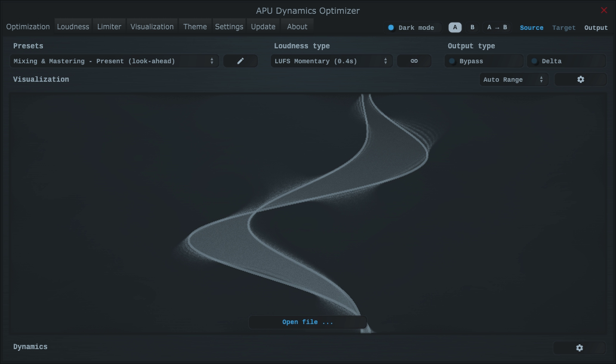Click the loudness type link icon

(414, 61)
